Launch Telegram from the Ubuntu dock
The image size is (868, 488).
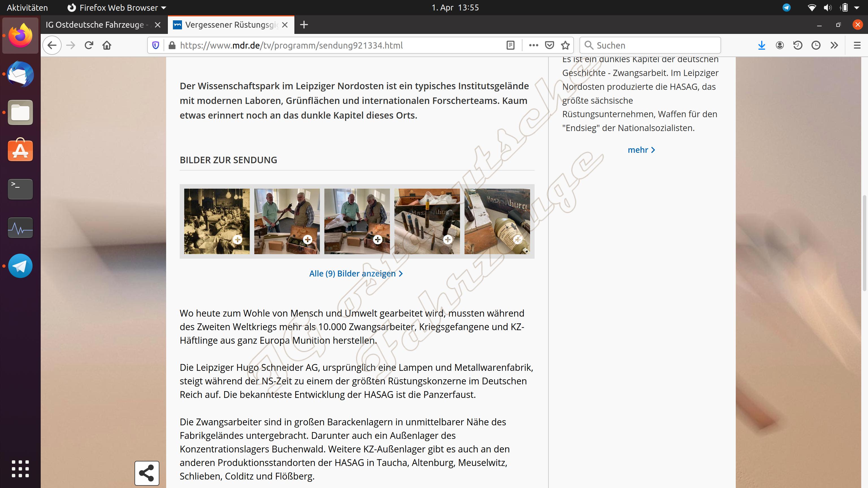click(20, 266)
